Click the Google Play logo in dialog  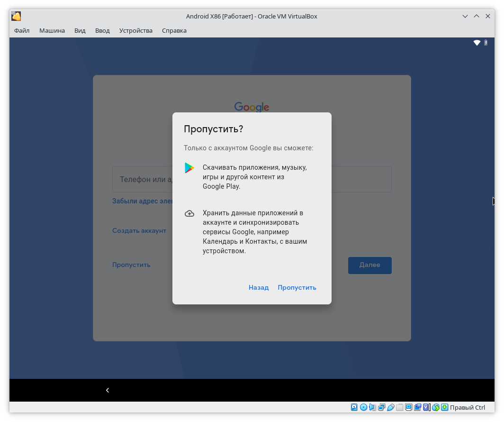[189, 168]
